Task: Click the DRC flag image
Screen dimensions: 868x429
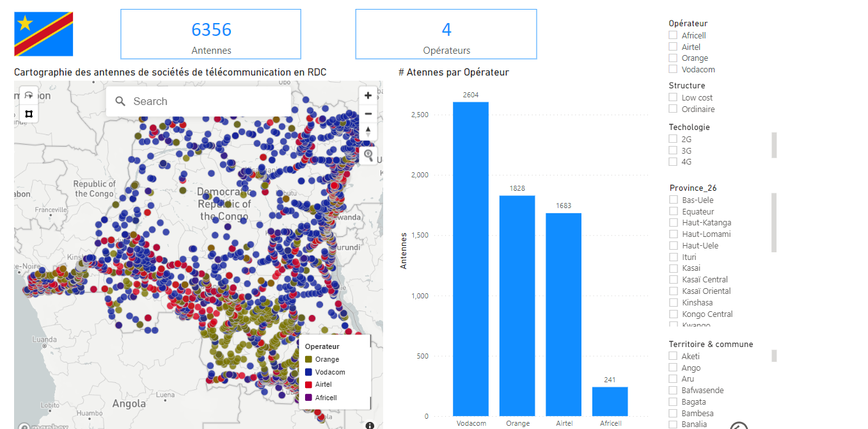Action: click(x=43, y=34)
